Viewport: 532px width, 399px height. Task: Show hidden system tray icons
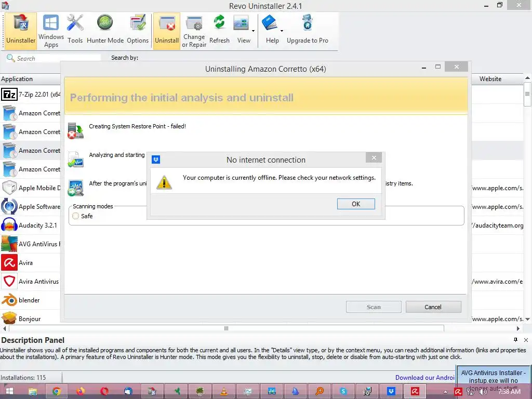tap(445, 392)
